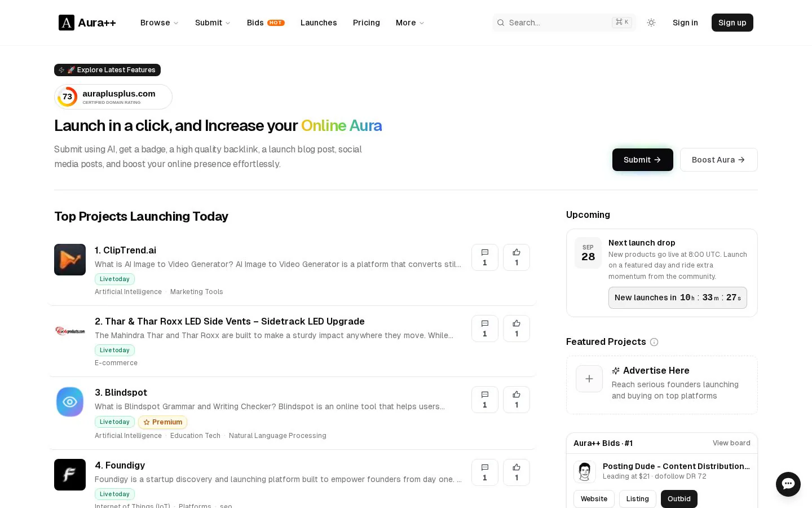Viewport: 812px width, 508px height.
Task: Open the live chat bubble icon
Action: point(788,484)
